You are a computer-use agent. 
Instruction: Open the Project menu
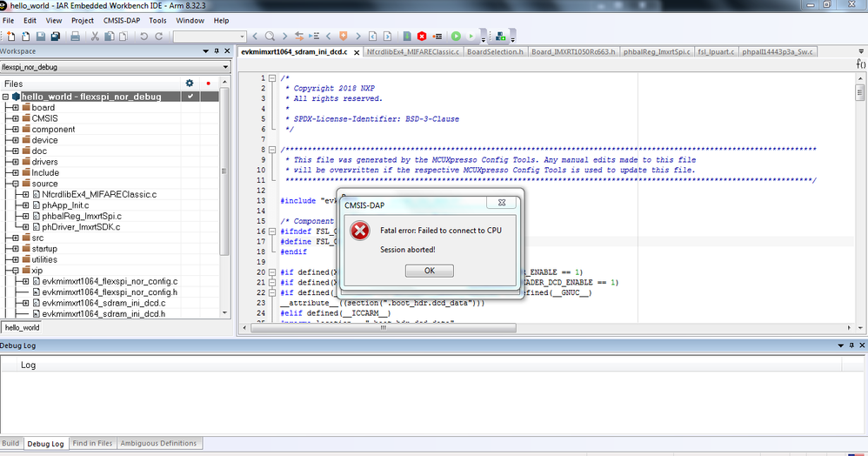click(x=83, y=21)
